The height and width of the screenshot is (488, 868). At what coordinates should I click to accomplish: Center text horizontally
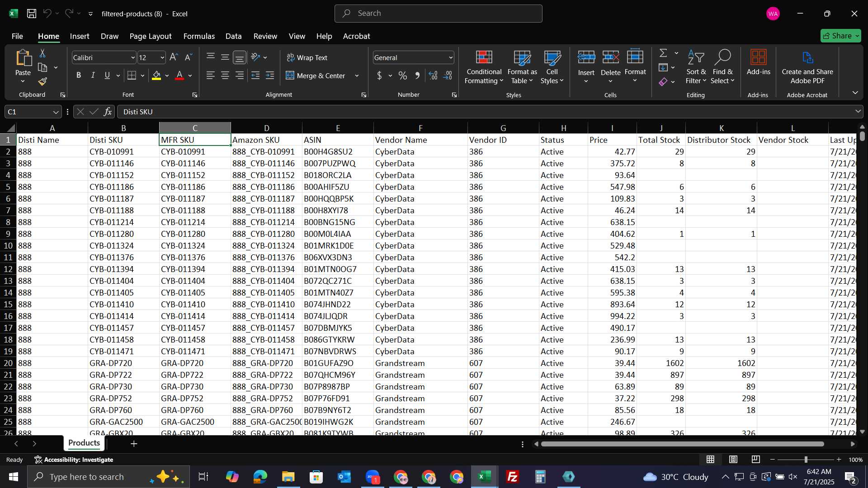(225, 75)
